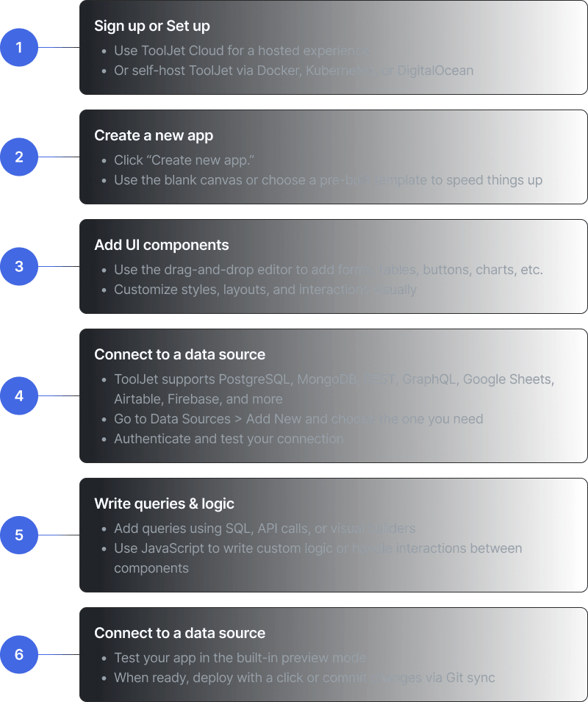Select the self-host via Docker bullet line

[293, 71]
